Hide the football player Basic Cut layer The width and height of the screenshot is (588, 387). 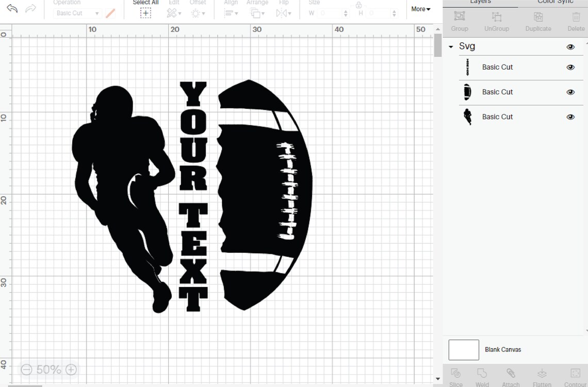tap(570, 117)
